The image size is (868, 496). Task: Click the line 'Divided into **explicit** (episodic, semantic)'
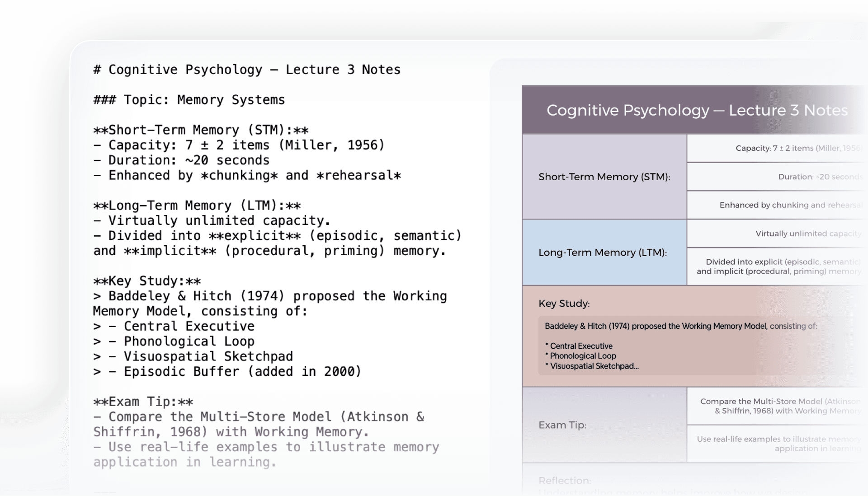tap(285, 236)
